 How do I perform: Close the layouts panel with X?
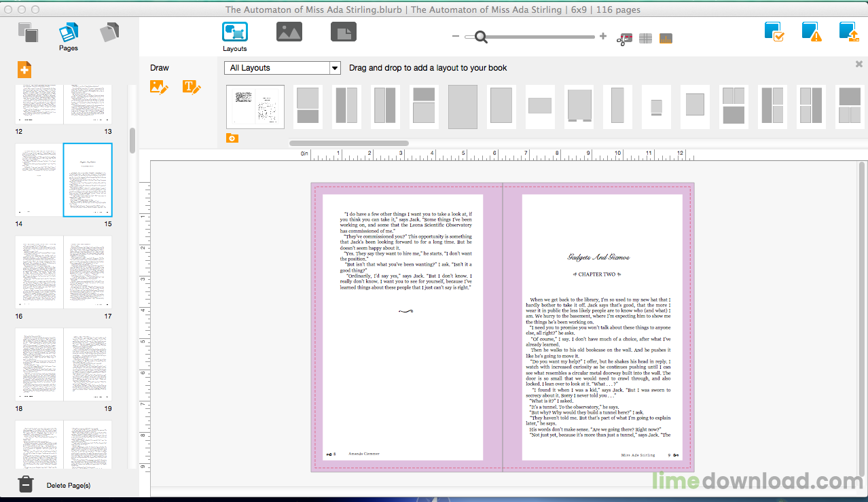(x=859, y=64)
